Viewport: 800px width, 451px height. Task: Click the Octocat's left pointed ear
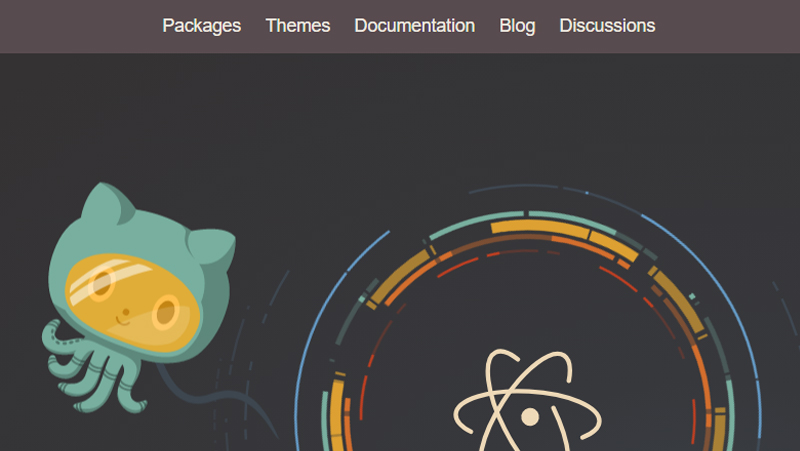coord(108,203)
